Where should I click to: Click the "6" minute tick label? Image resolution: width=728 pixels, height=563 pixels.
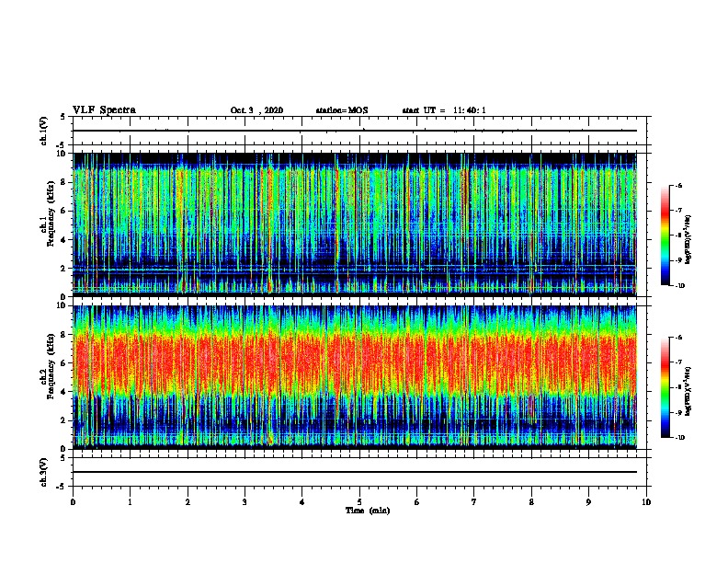click(417, 502)
